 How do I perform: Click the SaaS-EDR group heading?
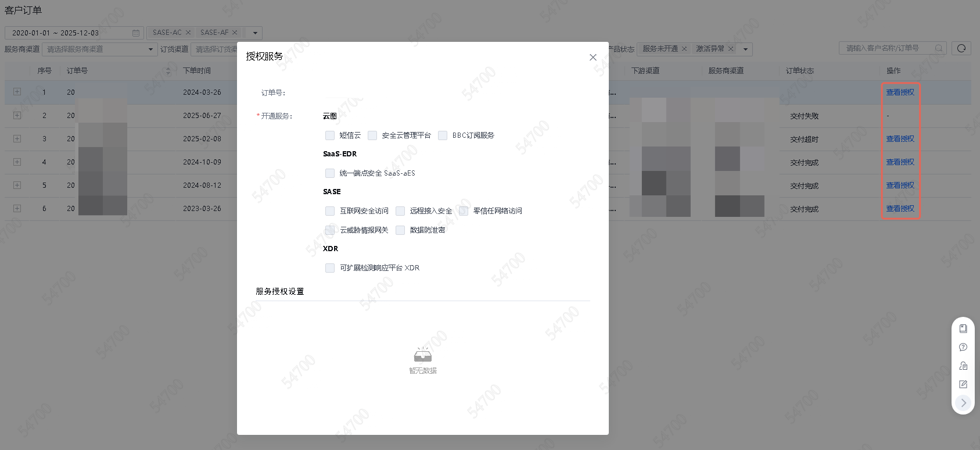pyautogui.click(x=340, y=154)
